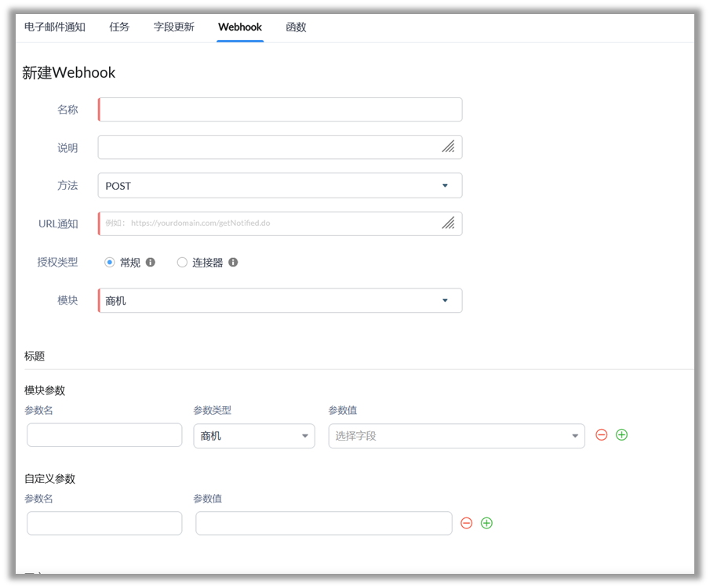This screenshot has width=710, height=588.
Task: Add a 自定义参数 row with green plus icon
Action: [x=486, y=523]
